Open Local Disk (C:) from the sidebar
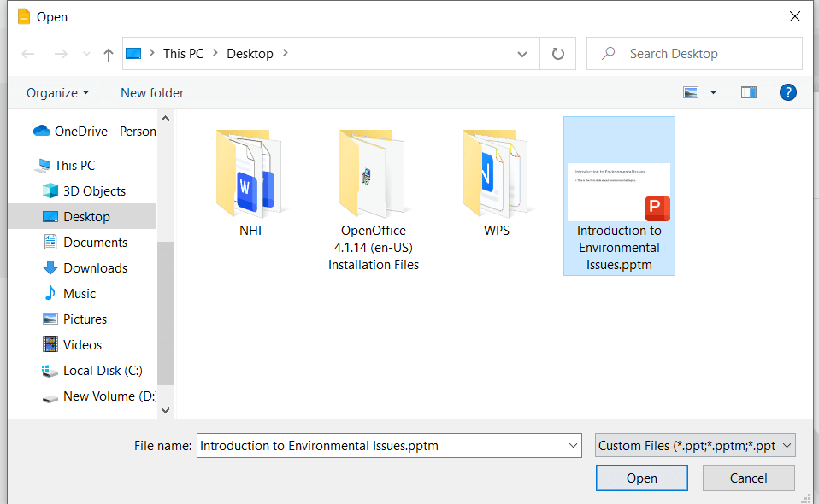Screen dimensions: 819x504 click(101, 370)
